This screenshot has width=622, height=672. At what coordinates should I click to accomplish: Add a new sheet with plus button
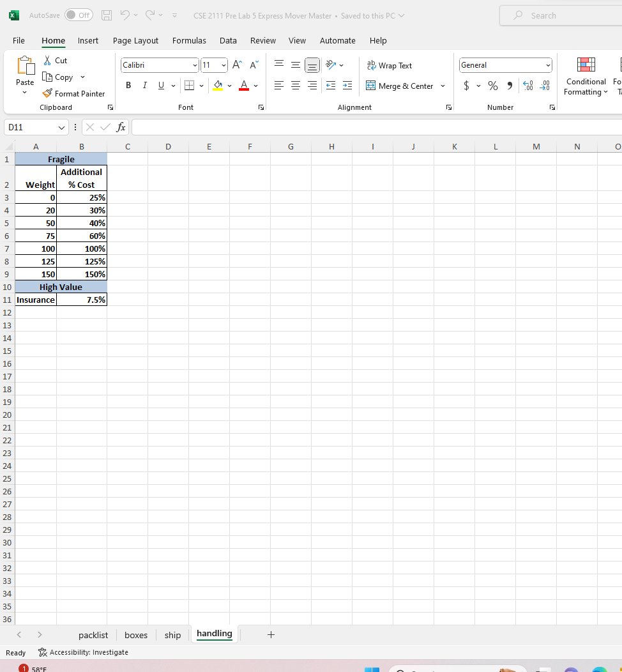click(x=271, y=635)
